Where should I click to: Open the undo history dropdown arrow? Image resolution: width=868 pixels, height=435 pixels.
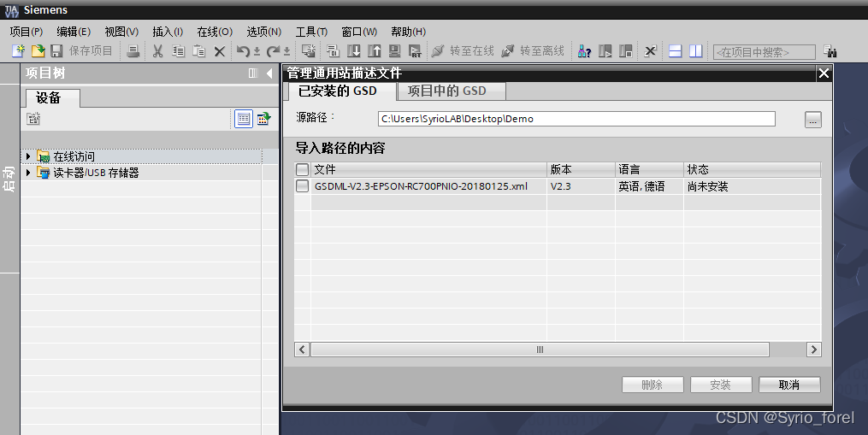tap(257, 51)
